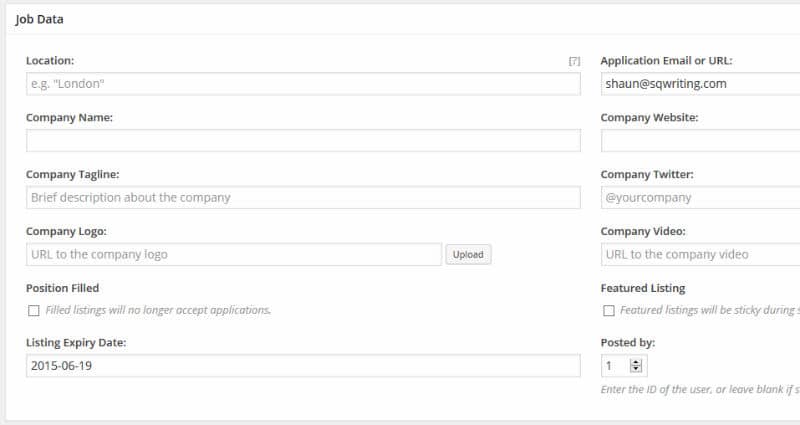The image size is (800, 425).
Task: Focus the Company Twitter field
Action: 701,197
